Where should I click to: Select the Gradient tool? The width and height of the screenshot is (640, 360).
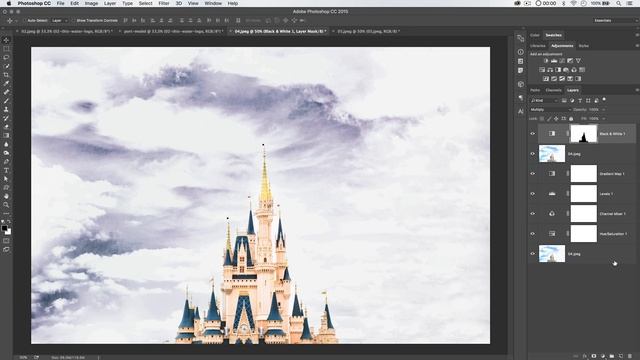(x=6, y=136)
